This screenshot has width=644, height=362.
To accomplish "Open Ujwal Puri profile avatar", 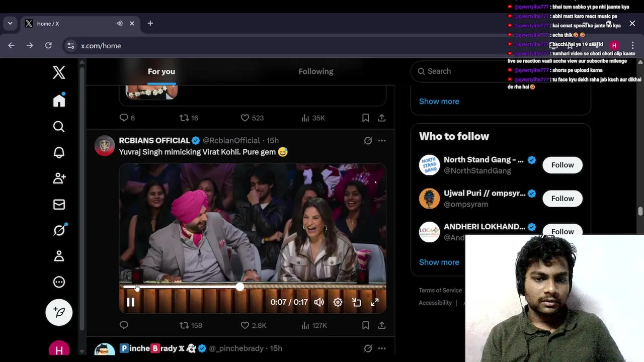I will (x=429, y=199).
